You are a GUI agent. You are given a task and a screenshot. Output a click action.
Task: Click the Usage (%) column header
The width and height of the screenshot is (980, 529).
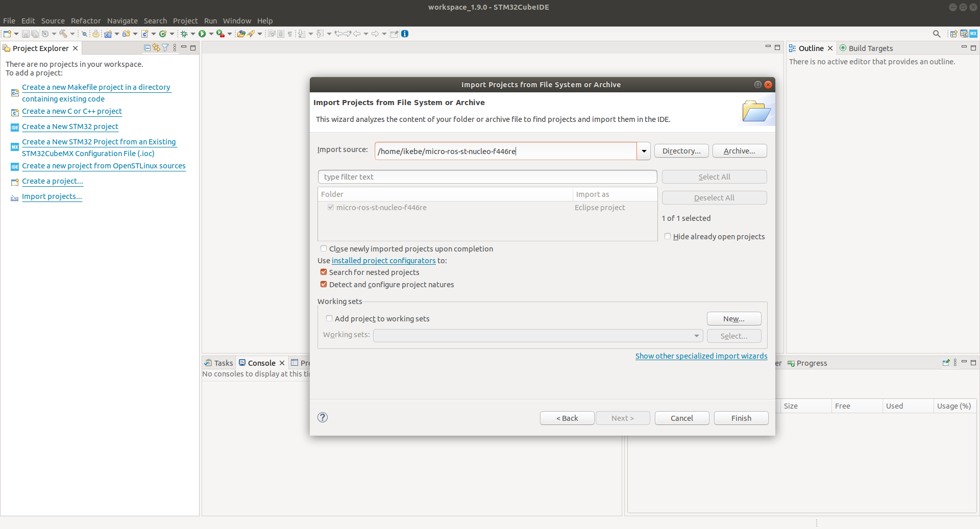pos(954,406)
